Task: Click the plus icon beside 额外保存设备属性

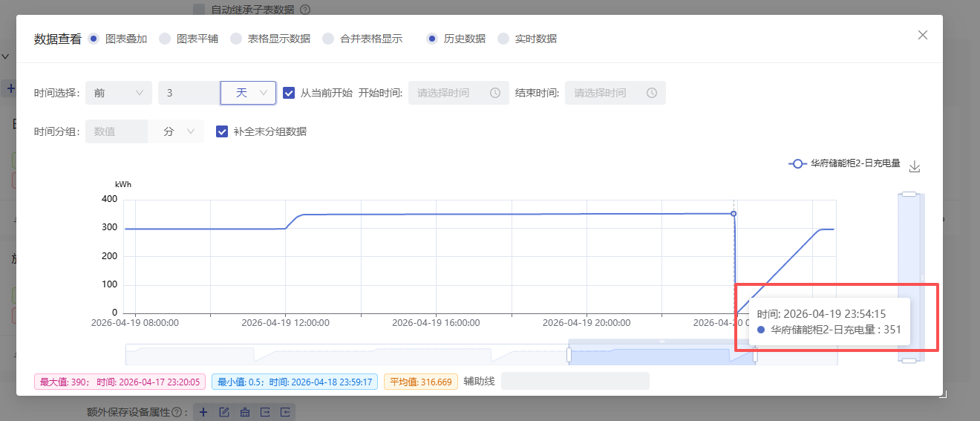Action: point(203,412)
